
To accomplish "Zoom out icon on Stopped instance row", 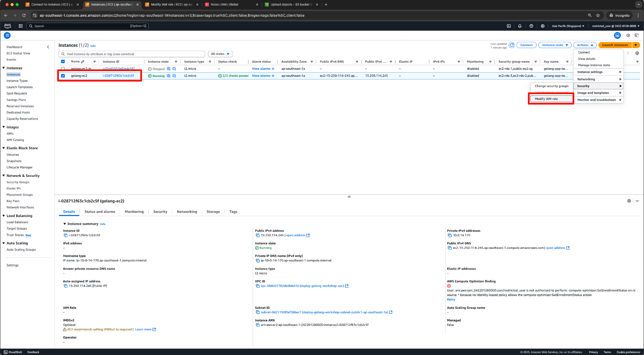I will pyautogui.click(x=174, y=69).
